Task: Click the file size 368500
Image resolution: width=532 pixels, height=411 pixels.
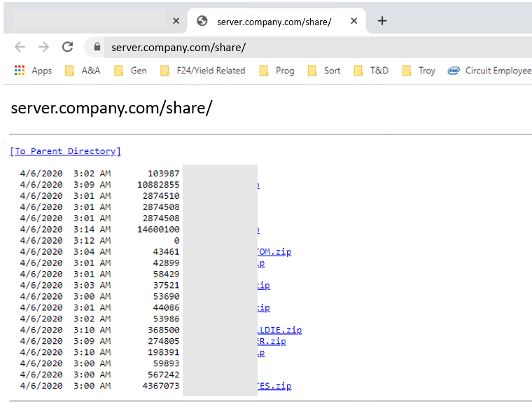Action: [164, 330]
